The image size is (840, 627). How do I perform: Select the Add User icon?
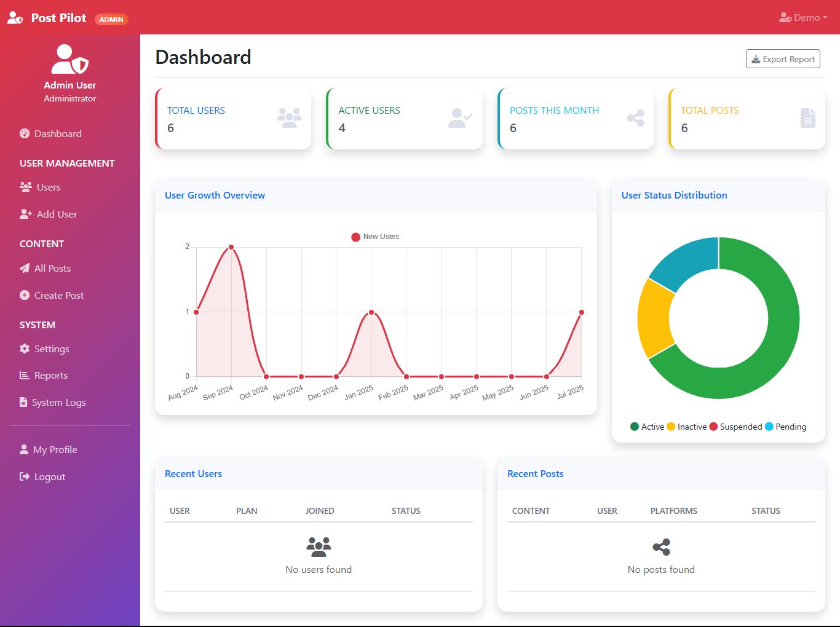point(26,214)
